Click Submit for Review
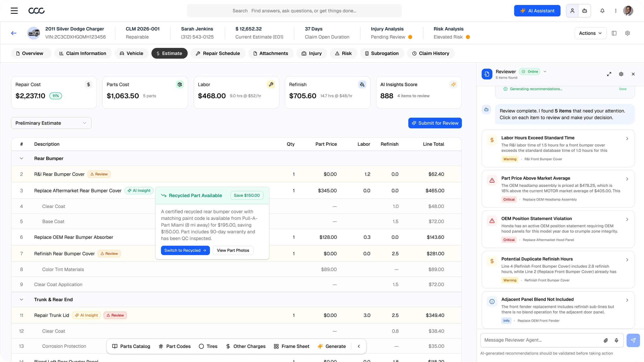644x362 pixels. coord(435,123)
